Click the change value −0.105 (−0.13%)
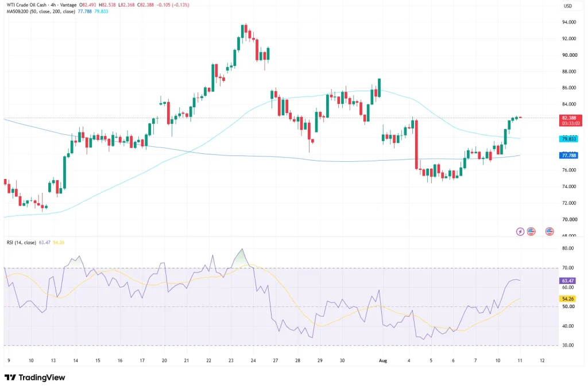588x389 pixels. 174,5
